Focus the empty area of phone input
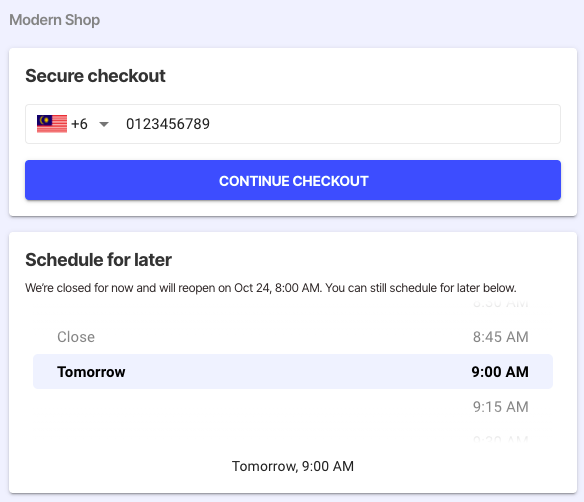 [x=384, y=124]
